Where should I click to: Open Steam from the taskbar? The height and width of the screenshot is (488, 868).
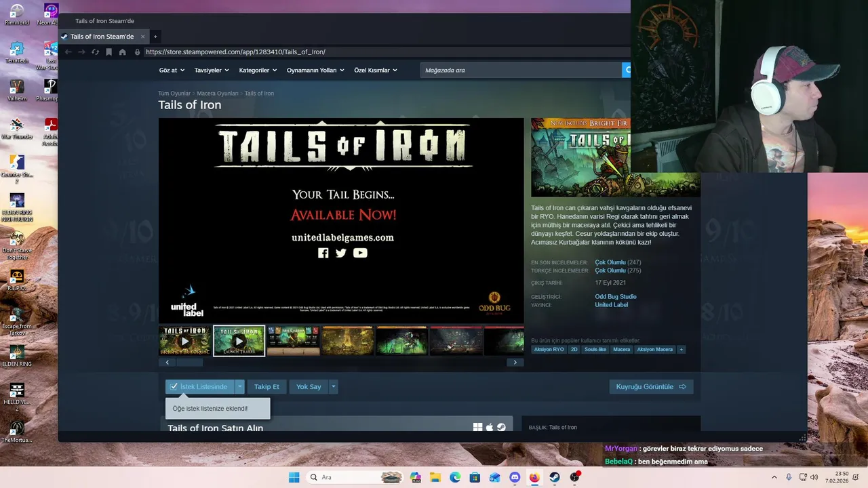554,477
